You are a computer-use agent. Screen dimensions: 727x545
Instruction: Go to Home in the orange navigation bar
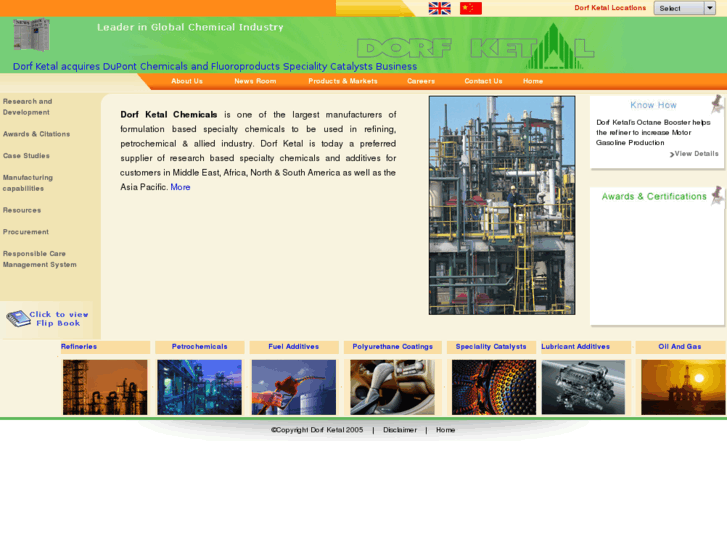coord(533,81)
